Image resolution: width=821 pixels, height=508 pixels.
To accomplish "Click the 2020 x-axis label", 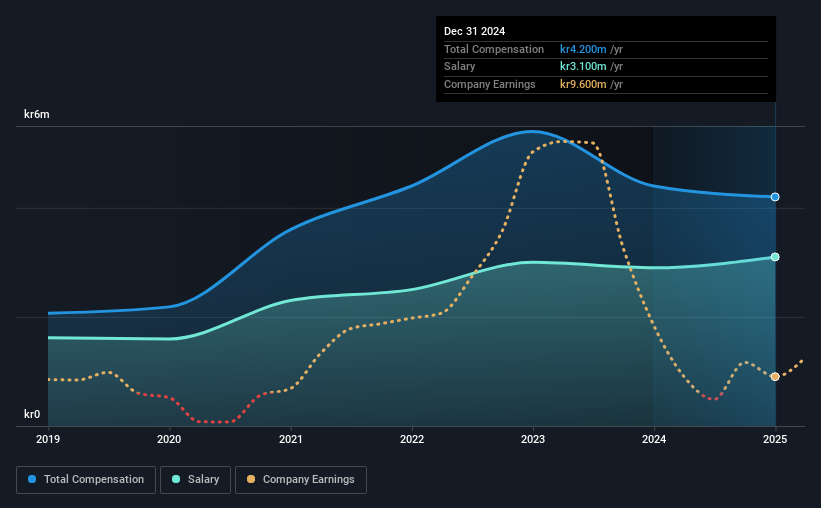I will [x=169, y=439].
